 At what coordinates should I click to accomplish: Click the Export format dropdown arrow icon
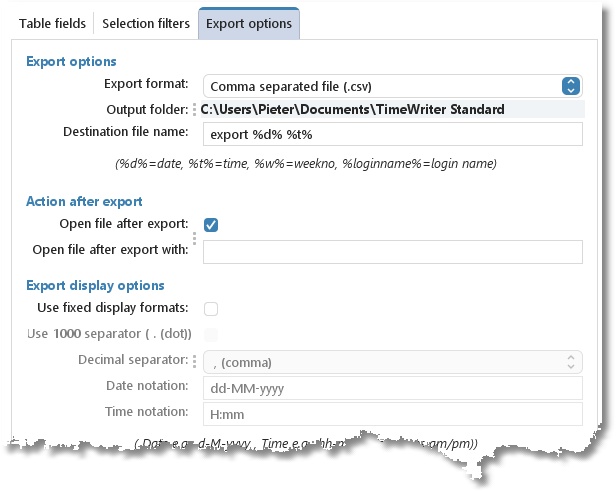[x=570, y=86]
